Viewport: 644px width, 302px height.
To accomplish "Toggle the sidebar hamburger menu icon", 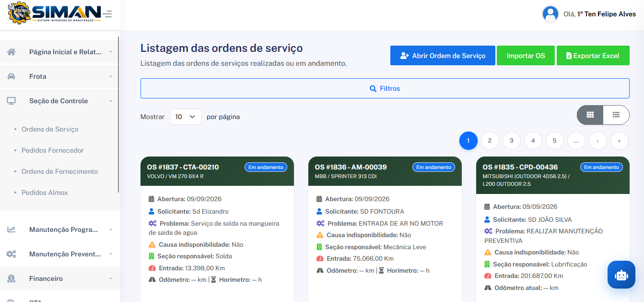I will (x=108, y=14).
